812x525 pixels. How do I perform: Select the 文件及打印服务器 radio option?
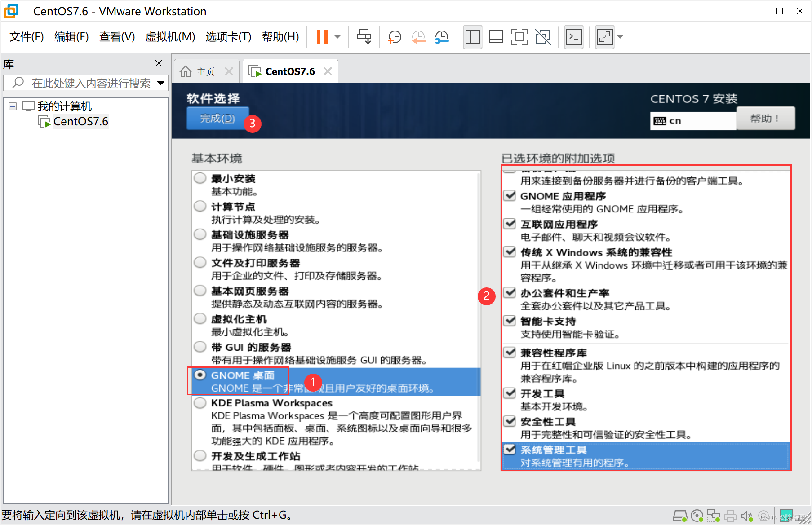pyautogui.click(x=200, y=263)
